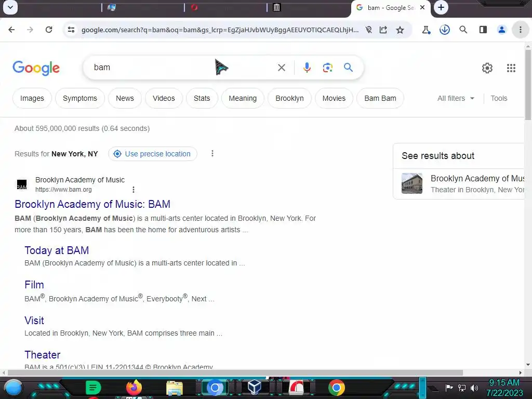
Task: Close the bam - Google Search tab
Action: (422, 7)
